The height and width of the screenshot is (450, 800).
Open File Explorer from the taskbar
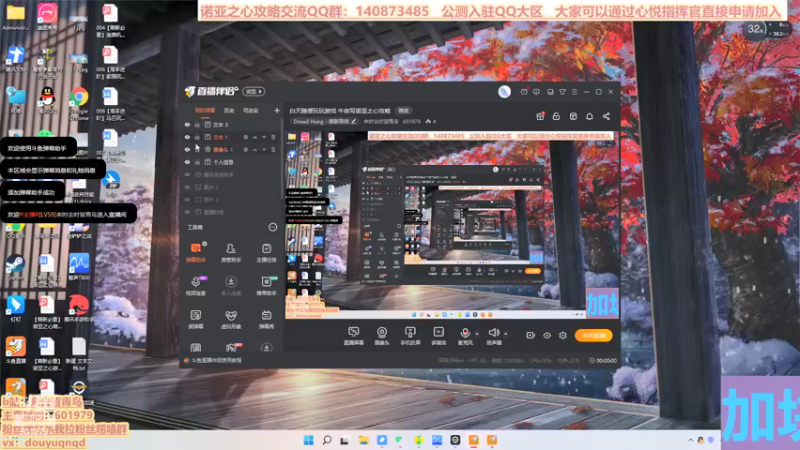363,440
